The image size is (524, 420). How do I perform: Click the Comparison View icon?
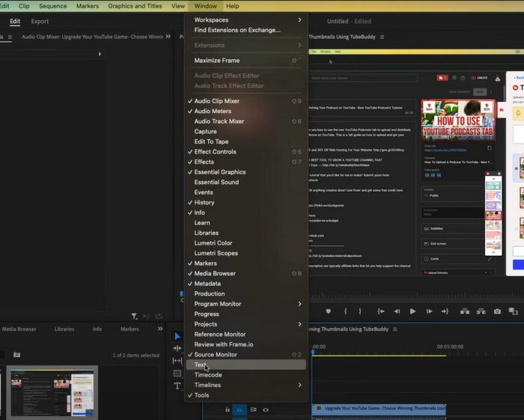[513, 311]
